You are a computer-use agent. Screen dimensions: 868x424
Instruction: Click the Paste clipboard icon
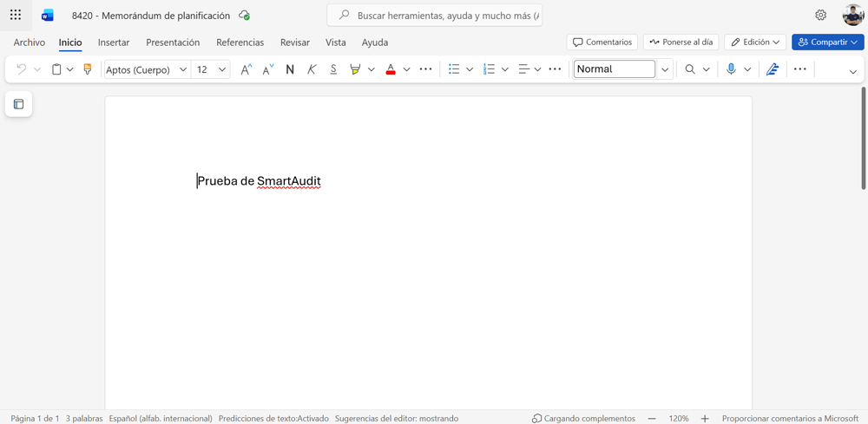click(x=56, y=69)
